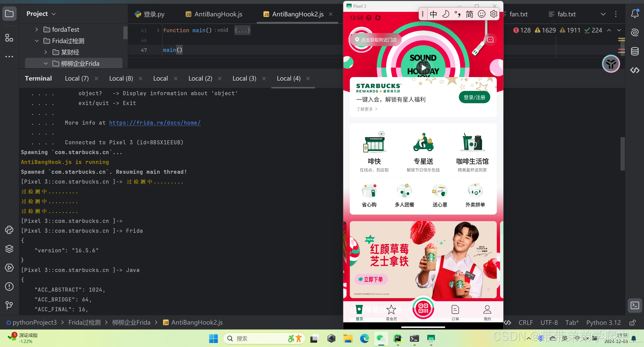Open the editor tabs more options menu
Viewport: 644px width, 347px height.
(616, 14)
